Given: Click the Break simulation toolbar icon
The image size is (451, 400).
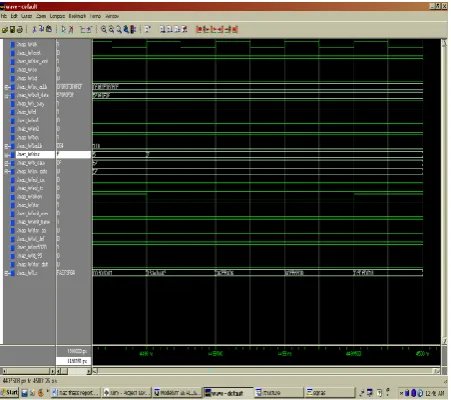Looking at the screenshot, I should [184, 30].
